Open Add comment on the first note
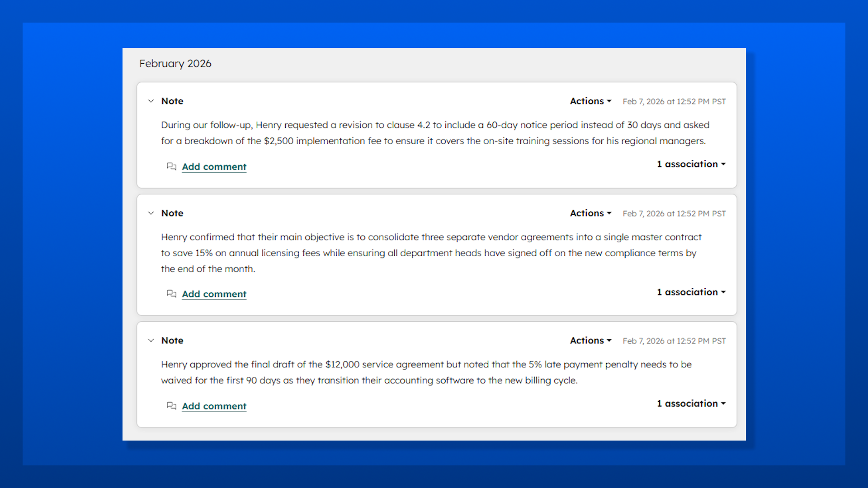This screenshot has width=868, height=488. [x=214, y=167]
